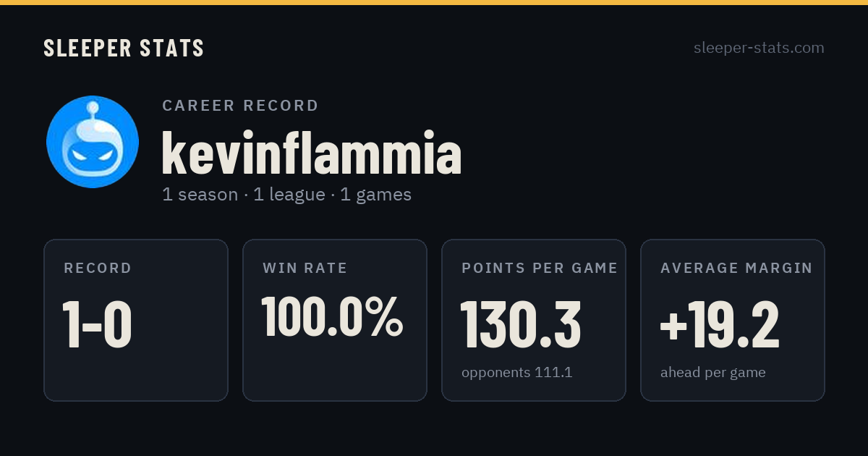The image size is (868, 456).
Task: Click the RECORD card label
Action: click(x=98, y=268)
